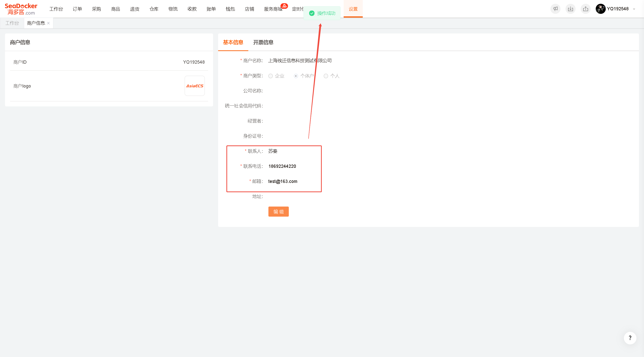The image size is (644, 357).
Task: Open the announcements megaphone icon
Action: (555, 9)
